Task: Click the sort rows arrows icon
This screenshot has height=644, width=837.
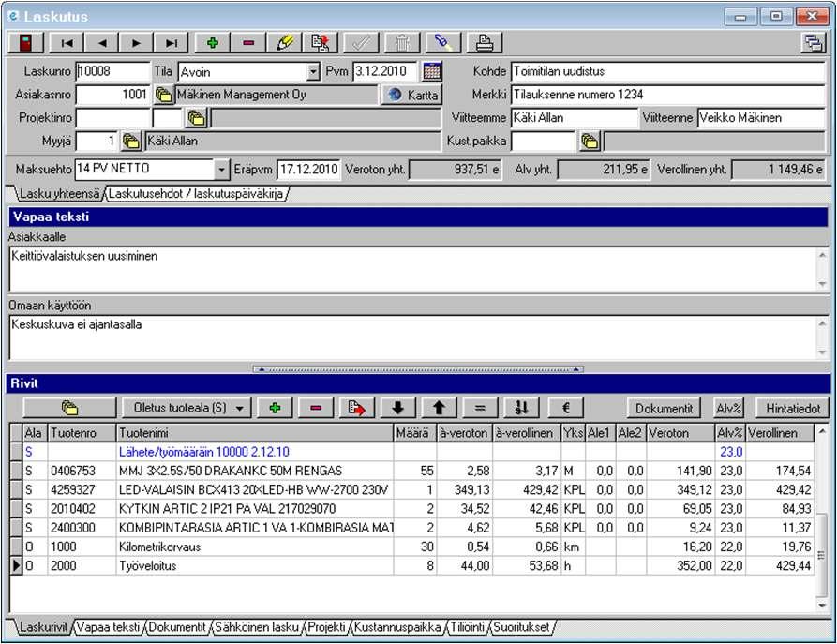Action: pyautogui.click(x=521, y=408)
